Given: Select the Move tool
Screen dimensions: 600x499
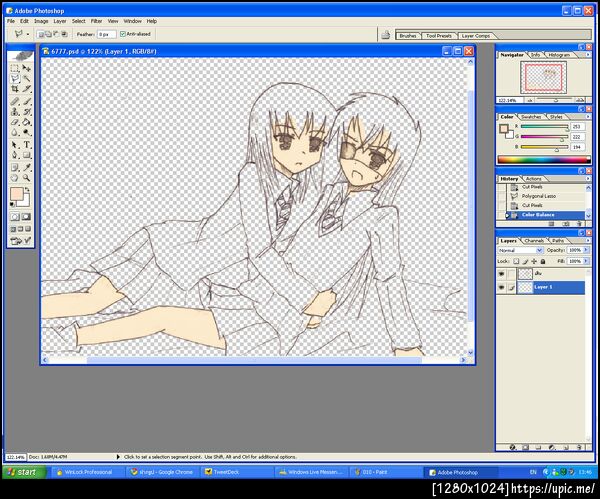Looking at the screenshot, I should (x=26, y=68).
